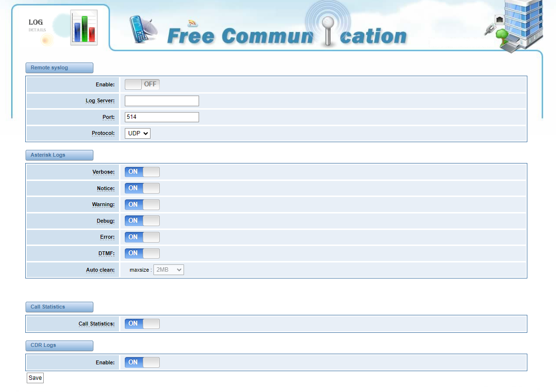
Task: Turn on the Remote syslog Enable switch
Action: (142, 84)
